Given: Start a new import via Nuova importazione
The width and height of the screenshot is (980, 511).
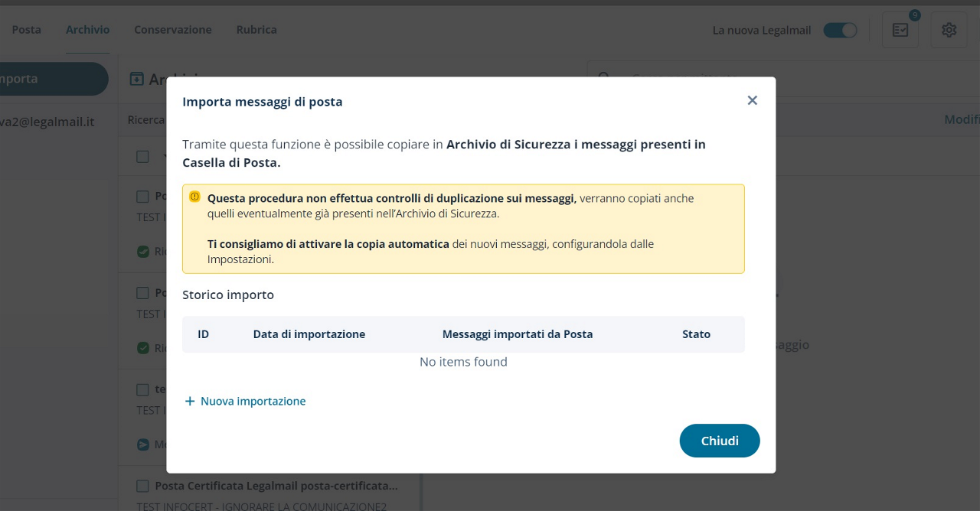Looking at the screenshot, I should coord(253,402).
